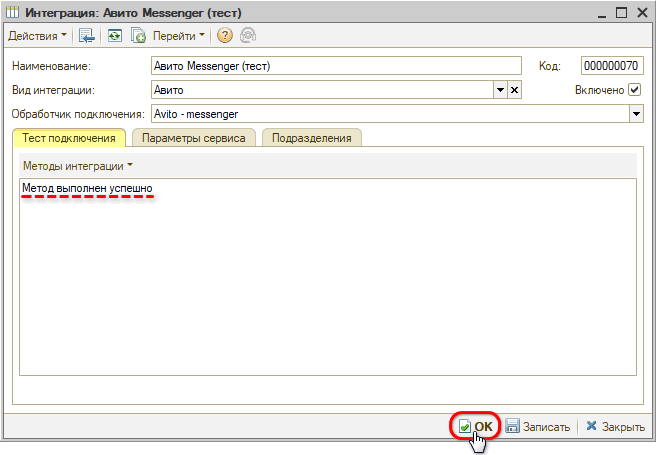Click the Записать save button

537,427
